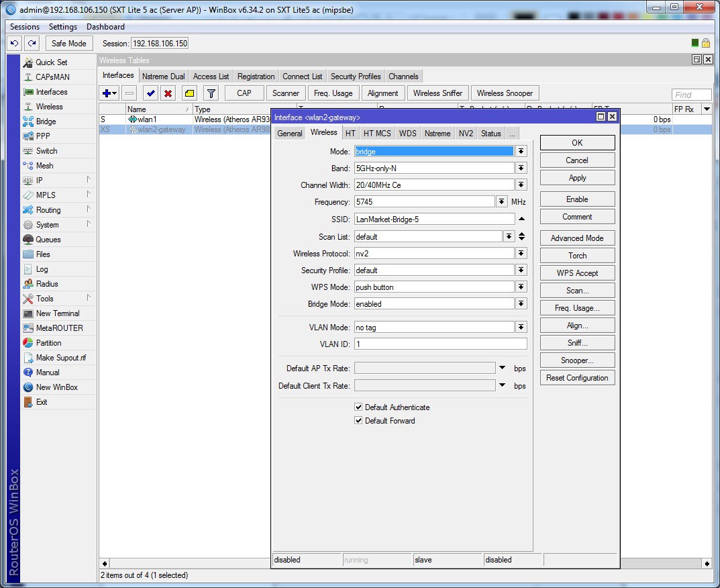
Task: Click the blue plus add interface icon
Action: [106, 93]
